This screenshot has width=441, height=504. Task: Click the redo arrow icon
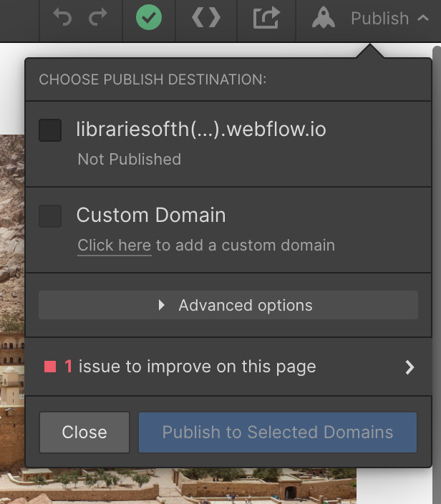click(x=97, y=17)
